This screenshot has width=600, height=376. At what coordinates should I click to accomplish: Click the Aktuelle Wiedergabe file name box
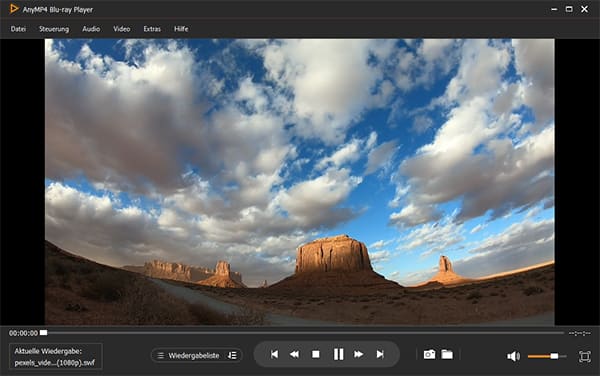click(55, 356)
